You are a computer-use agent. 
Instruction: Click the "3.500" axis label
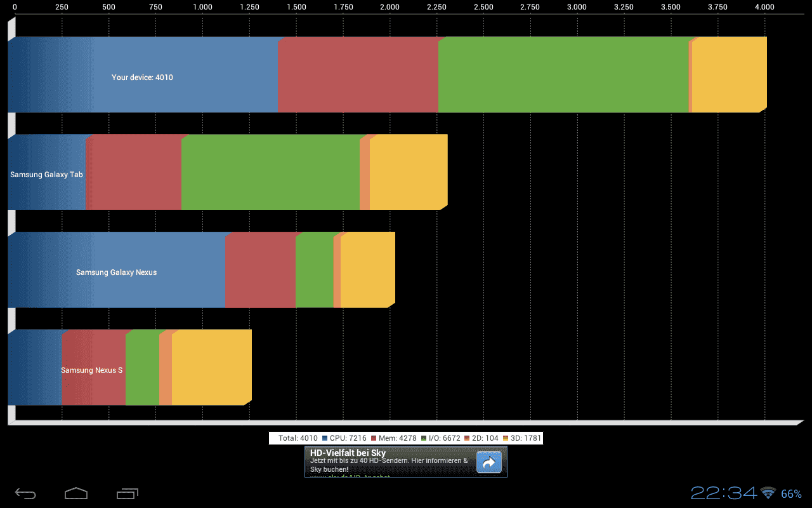(671, 7)
